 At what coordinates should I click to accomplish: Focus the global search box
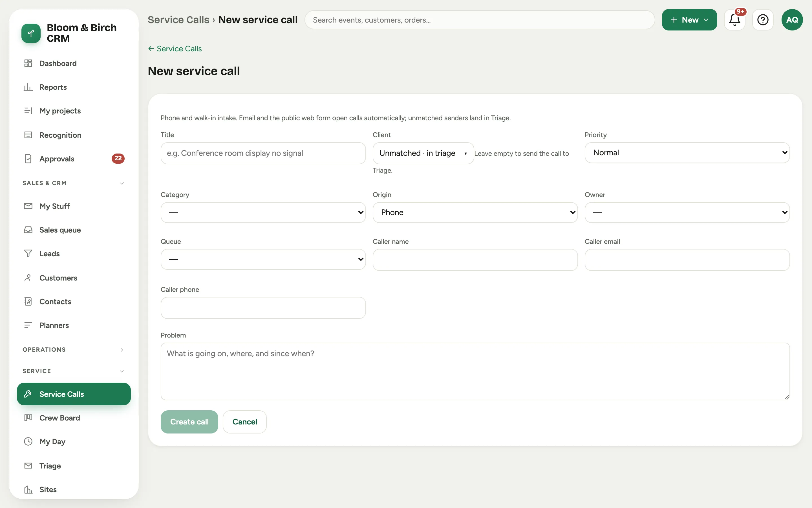[x=480, y=20]
